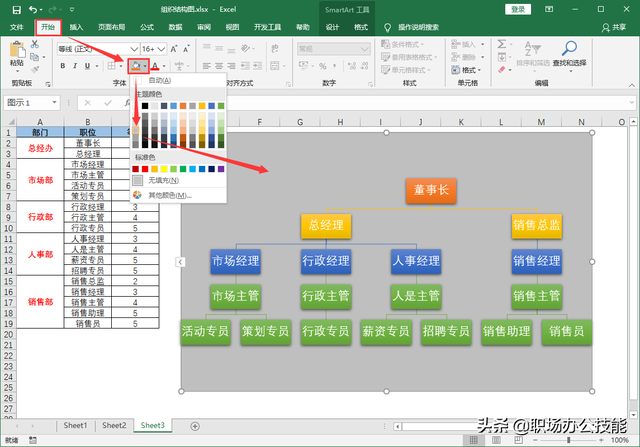The width and height of the screenshot is (640, 447).
Task: Click the zoom slider handle
Action: 568,440
